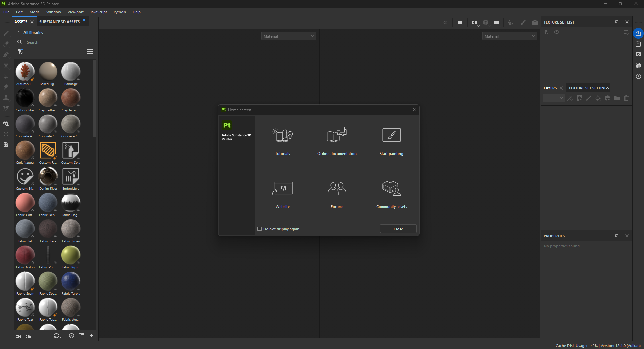This screenshot has height=349, width=644.
Task: Open the History clock icon on right dock
Action: tap(638, 76)
